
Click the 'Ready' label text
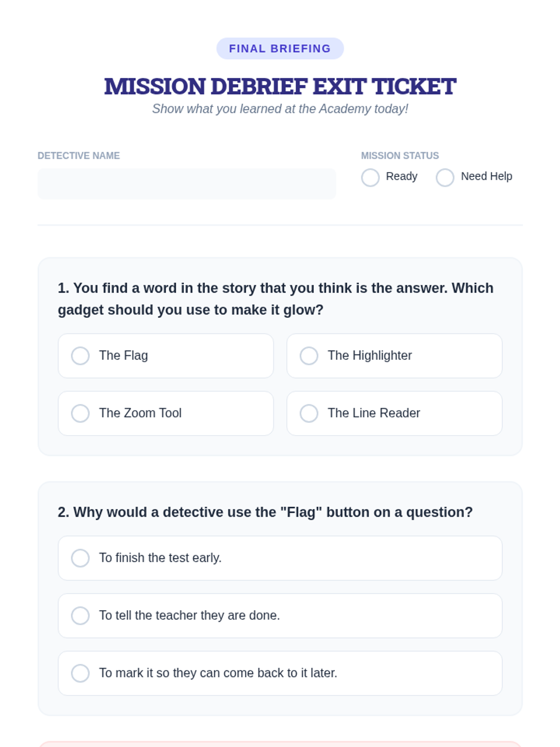click(401, 176)
